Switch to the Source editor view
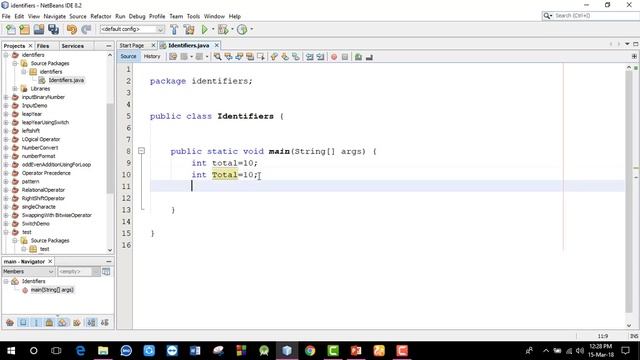The width and height of the screenshot is (640, 360). [128, 56]
